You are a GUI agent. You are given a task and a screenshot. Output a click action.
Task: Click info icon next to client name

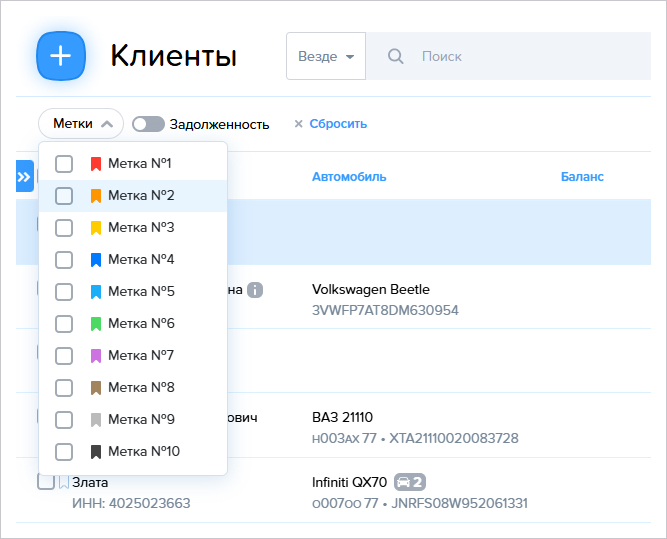255,290
